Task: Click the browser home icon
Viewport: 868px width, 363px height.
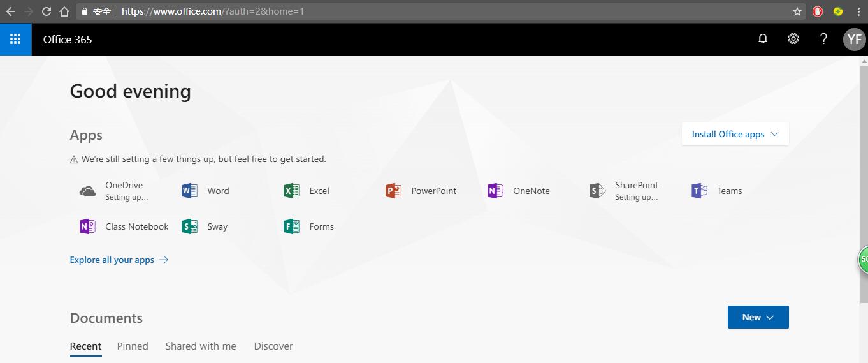Action: (x=64, y=11)
